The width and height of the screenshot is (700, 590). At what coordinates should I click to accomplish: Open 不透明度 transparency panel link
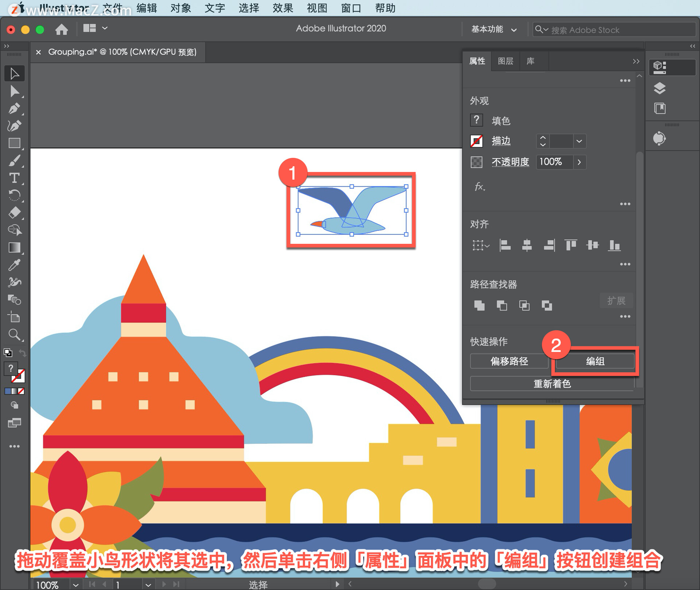click(510, 162)
